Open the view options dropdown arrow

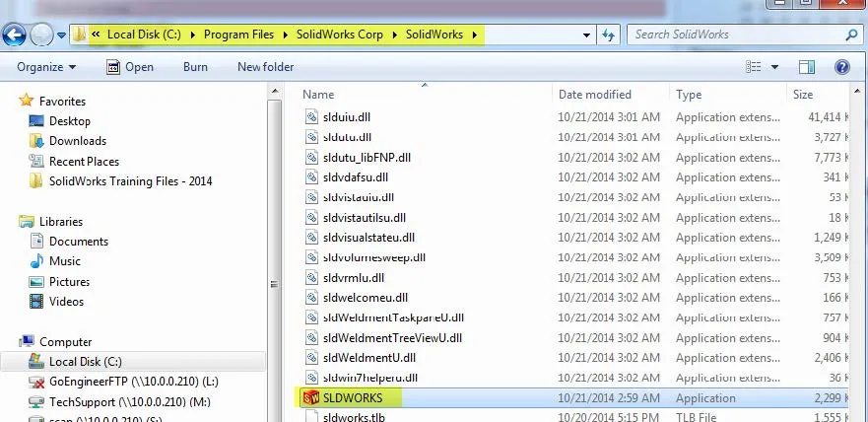[774, 67]
